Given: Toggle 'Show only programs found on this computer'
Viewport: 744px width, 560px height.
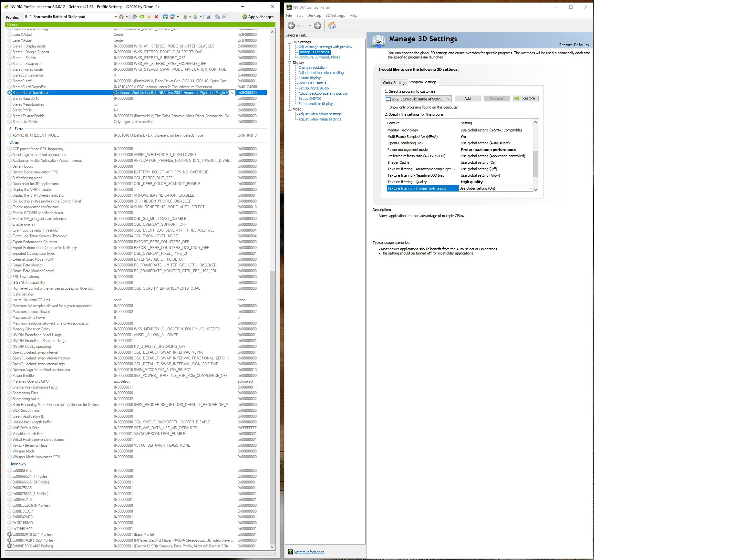Looking at the screenshot, I should click(387, 107).
